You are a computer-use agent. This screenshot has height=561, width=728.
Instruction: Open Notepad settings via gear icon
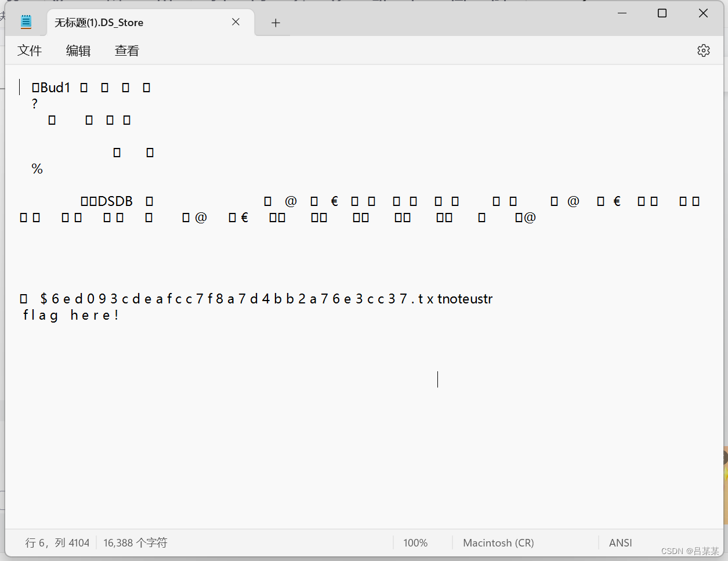pyautogui.click(x=703, y=50)
